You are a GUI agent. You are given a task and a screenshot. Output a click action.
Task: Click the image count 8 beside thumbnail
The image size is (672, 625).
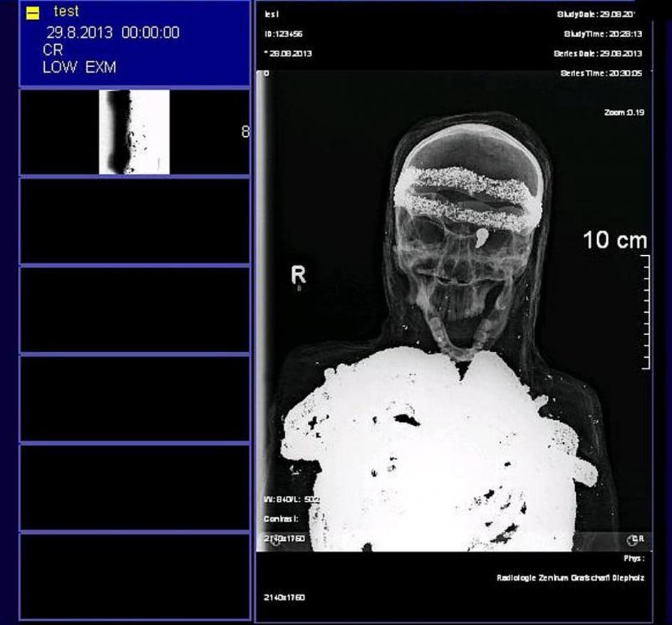tap(245, 132)
